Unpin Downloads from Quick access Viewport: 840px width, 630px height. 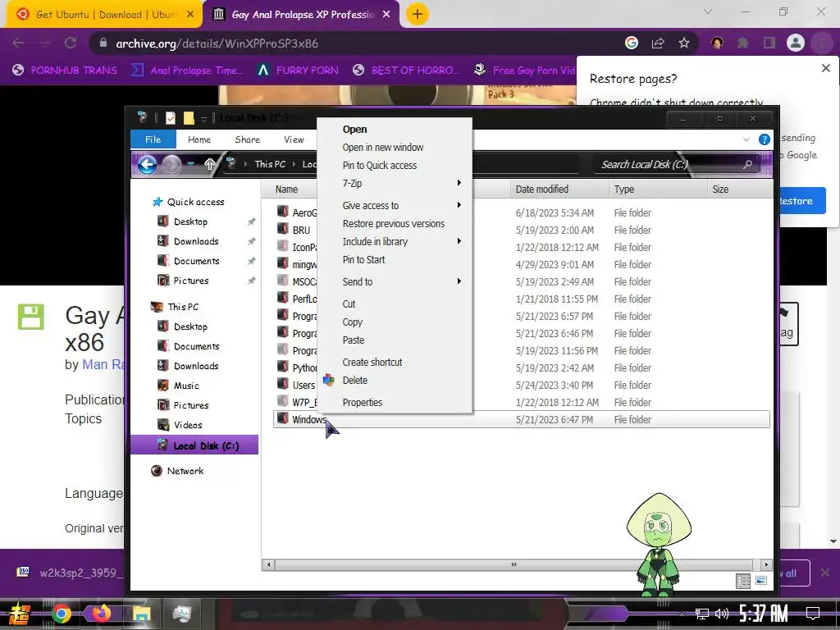(x=251, y=242)
